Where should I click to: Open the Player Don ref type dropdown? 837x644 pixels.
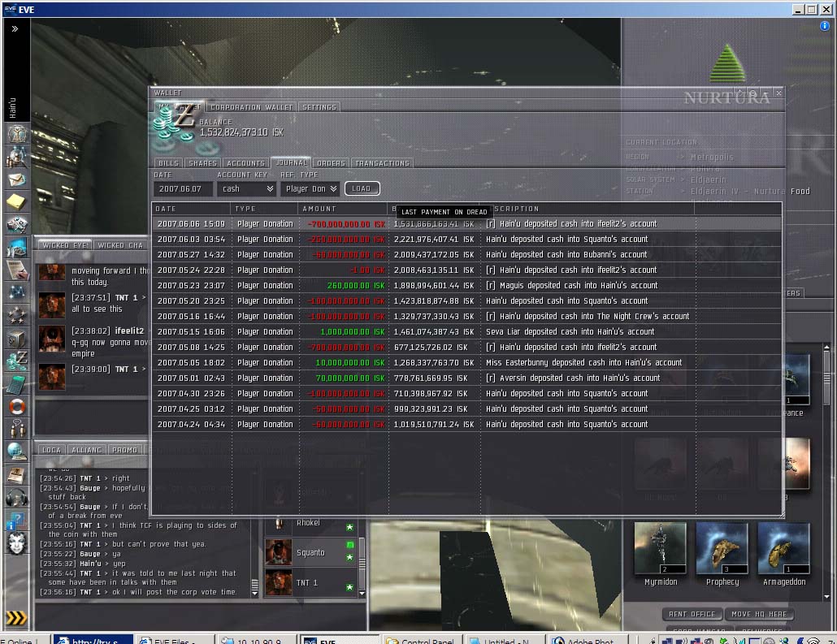coord(310,189)
